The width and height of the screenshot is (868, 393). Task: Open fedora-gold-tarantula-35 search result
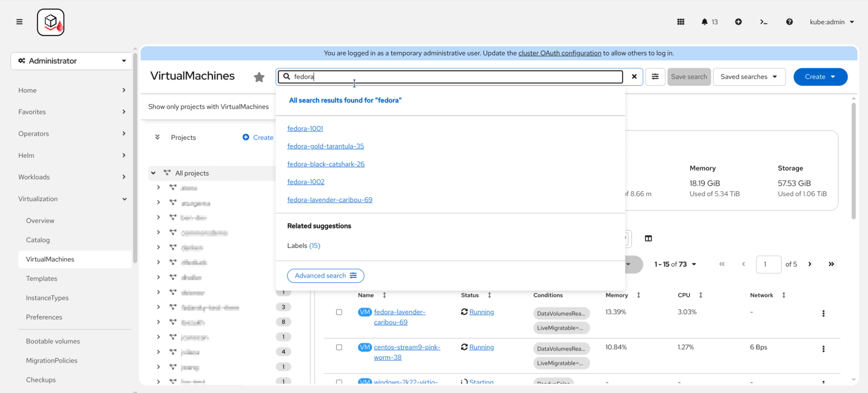point(325,146)
